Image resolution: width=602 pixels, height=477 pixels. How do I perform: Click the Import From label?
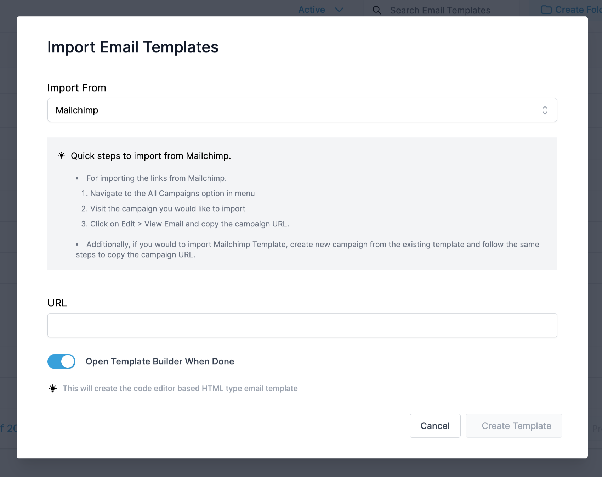pyautogui.click(x=77, y=88)
